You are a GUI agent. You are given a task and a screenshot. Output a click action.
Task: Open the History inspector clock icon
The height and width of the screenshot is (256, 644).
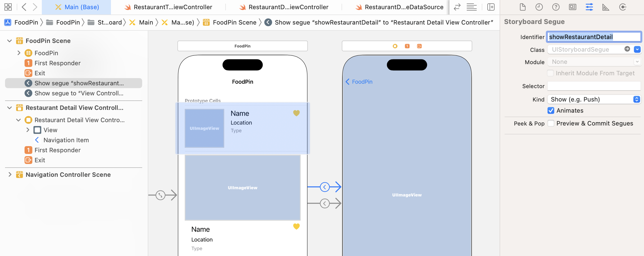click(539, 7)
